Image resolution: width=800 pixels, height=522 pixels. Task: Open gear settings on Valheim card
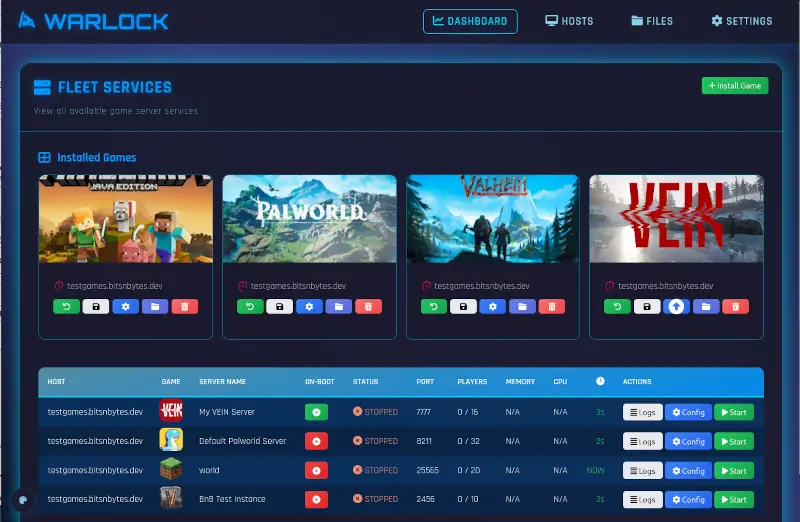click(493, 307)
